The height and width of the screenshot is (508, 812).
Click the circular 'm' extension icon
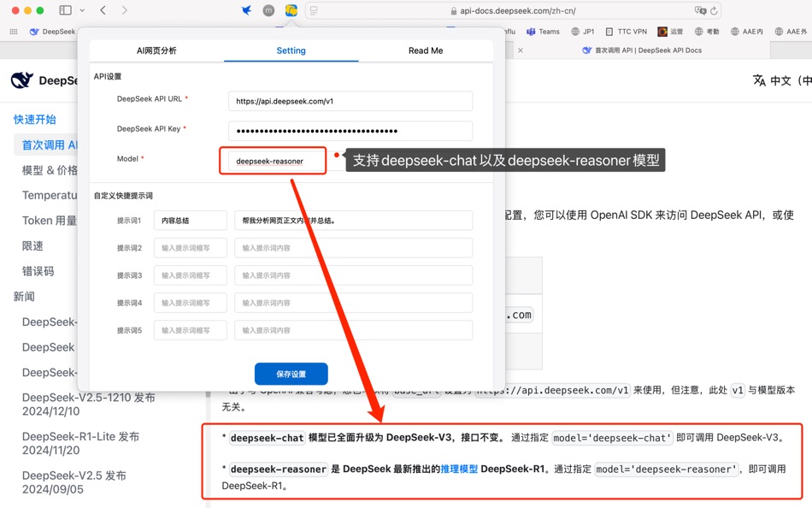[268, 10]
